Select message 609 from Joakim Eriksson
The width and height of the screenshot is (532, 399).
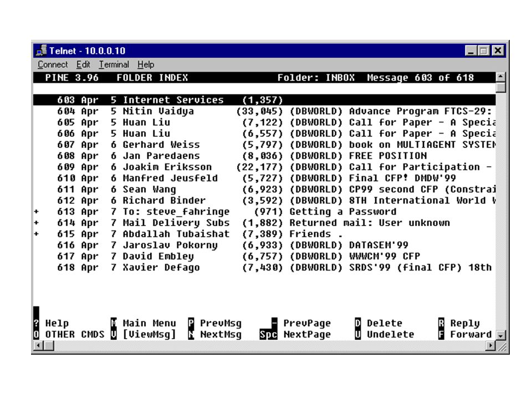point(264,167)
